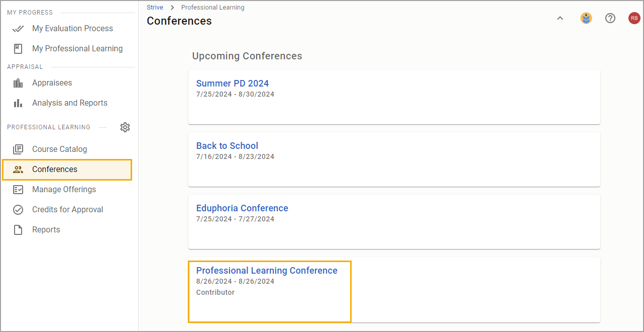Open the Eduphoria Conference link

[x=242, y=208]
